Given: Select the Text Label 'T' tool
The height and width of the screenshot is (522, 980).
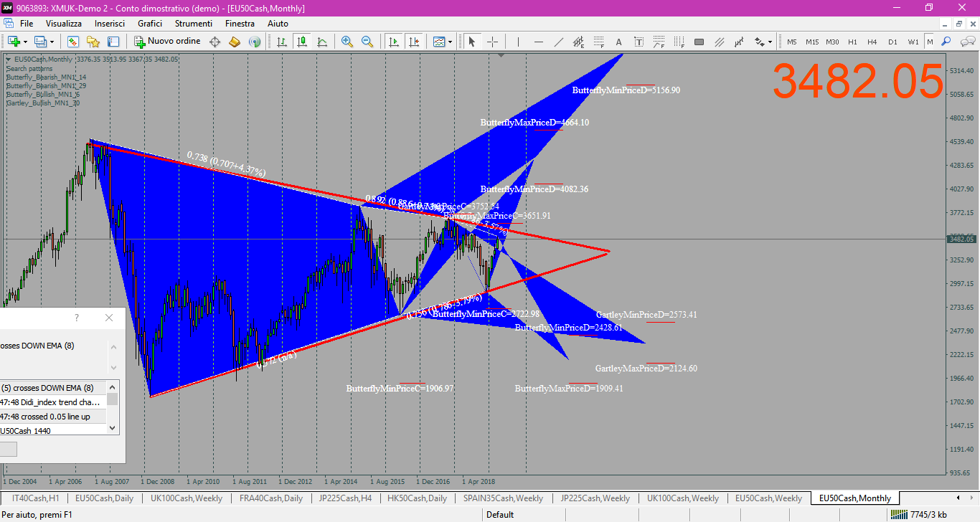Looking at the screenshot, I should 639,42.
